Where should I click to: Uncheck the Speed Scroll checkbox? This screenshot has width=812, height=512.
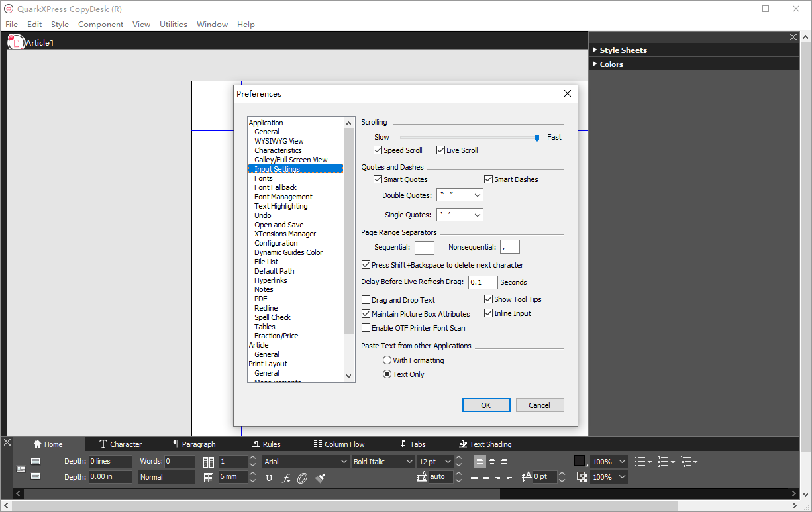(378, 150)
